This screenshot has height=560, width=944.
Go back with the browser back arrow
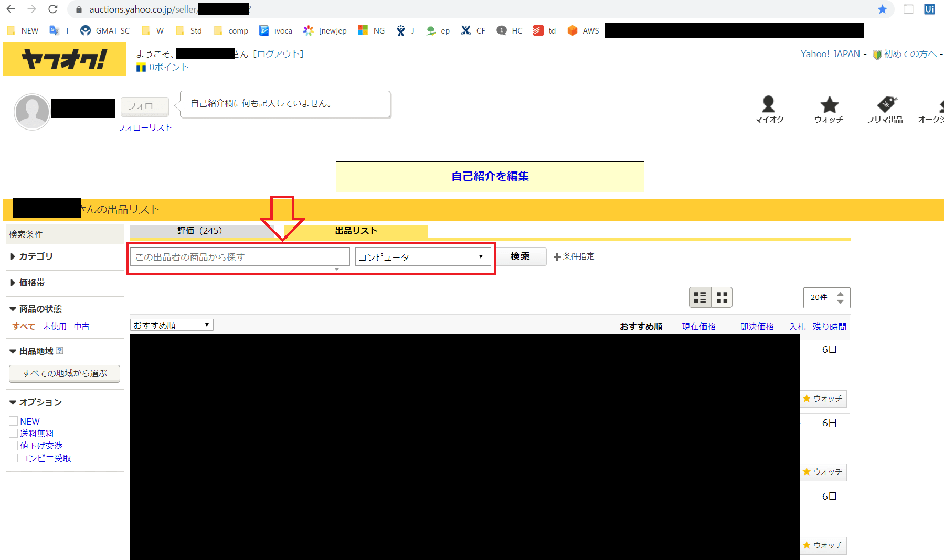pyautogui.click(x=10, y=9)
